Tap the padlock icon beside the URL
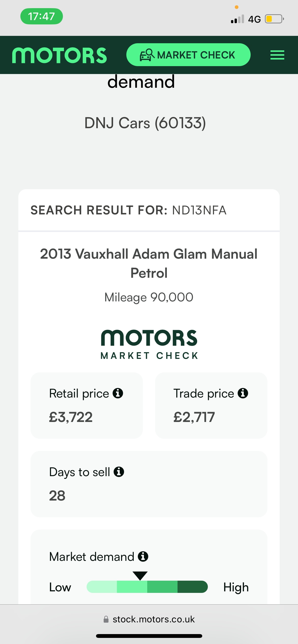298x644 pixels. pos(106,619)
